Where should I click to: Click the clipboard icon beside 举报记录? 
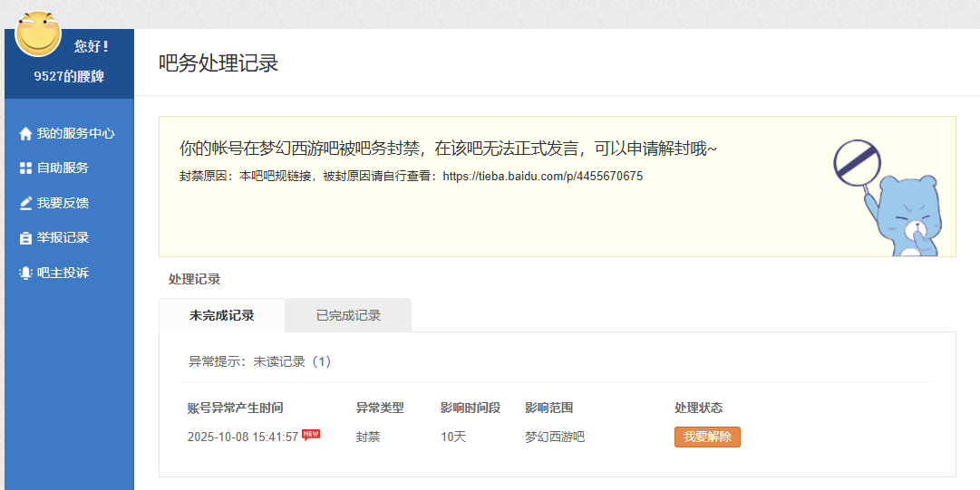pyautogui.click(x=25, y=238)
